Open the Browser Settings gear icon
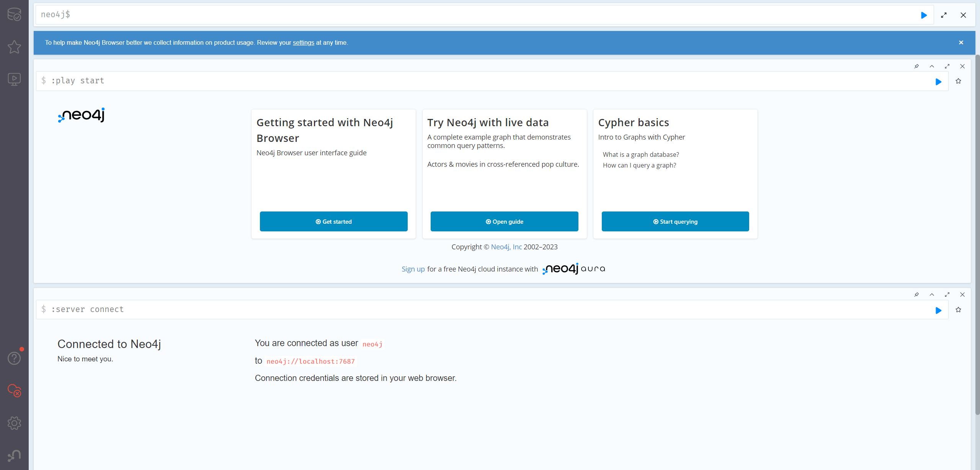This screenshot has height=470, width=980. pyautogui.click(x=14, y=423)
